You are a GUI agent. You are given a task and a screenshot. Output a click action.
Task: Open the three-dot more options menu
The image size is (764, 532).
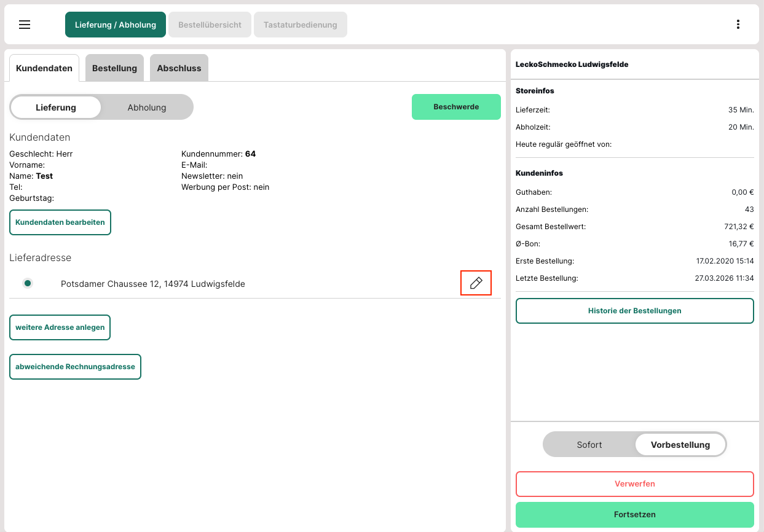tap(738, 25)
